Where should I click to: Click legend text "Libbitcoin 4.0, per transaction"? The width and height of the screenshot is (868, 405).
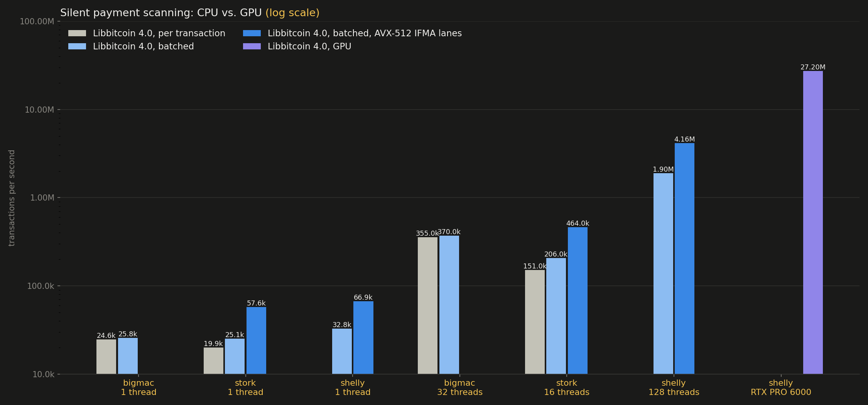(x=159, y=33)
